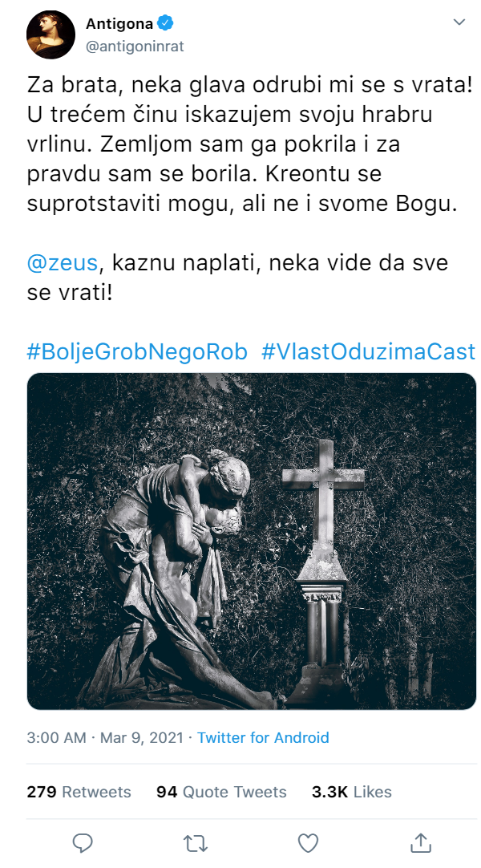Click the @antigoninrat handle
Screen dimensions: 481x868
click(135, 47)
